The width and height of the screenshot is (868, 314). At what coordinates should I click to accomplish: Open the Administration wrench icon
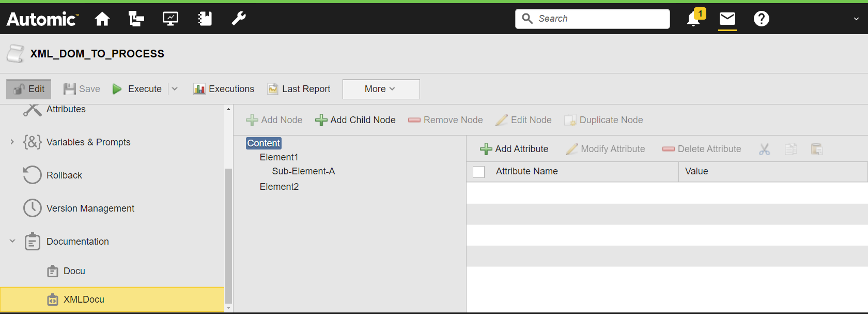point(238,19)
